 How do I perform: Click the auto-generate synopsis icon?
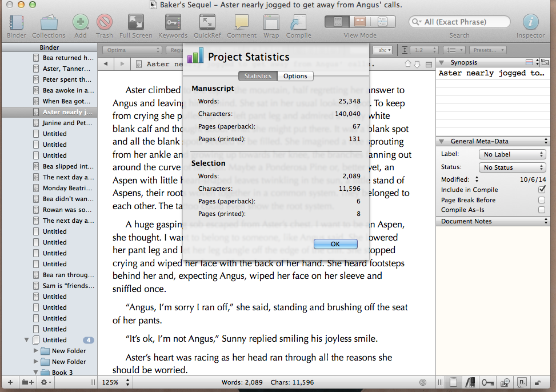tap(545, 62)
